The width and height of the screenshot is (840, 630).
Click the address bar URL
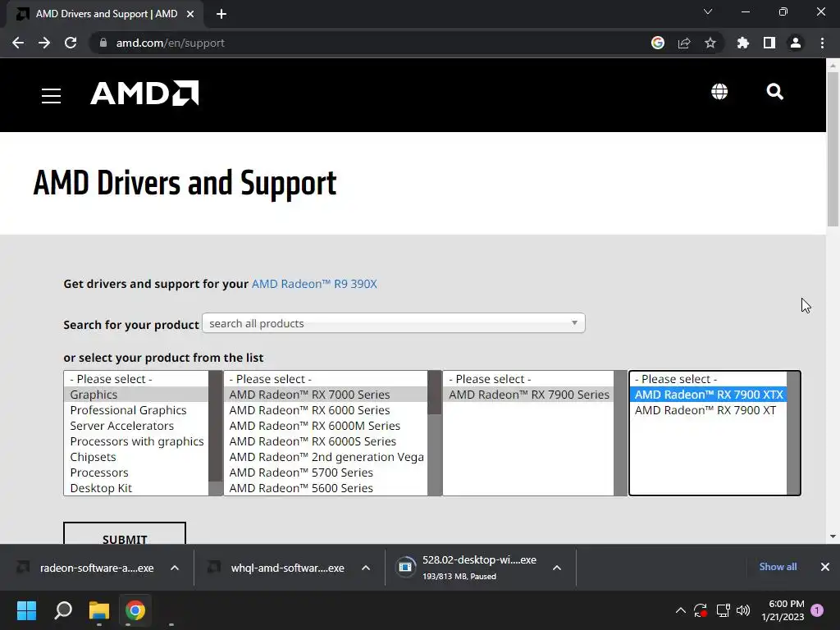point(170,43)
